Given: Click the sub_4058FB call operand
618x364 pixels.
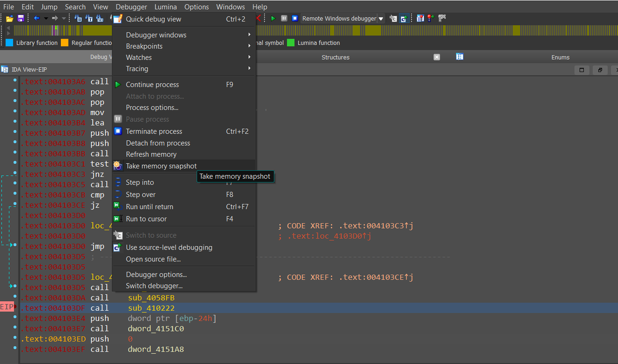Looking at the screenshot, I should [x=151, y=298].
